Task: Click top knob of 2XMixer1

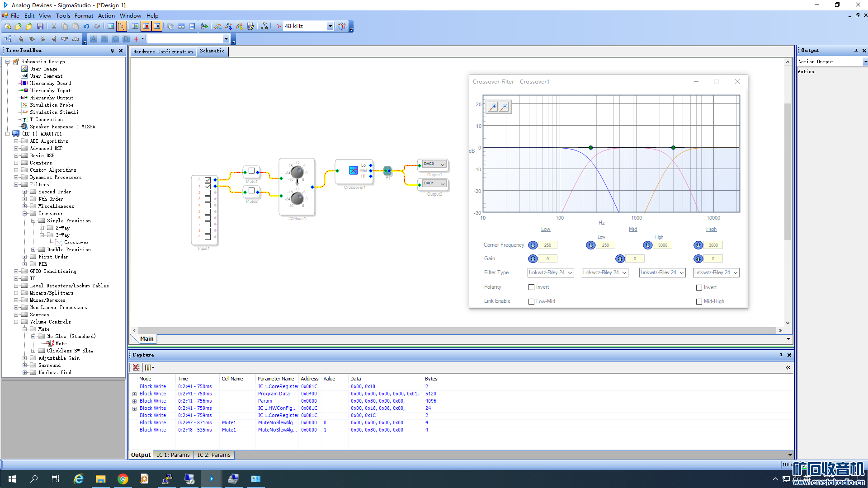Action: point(297,172)
